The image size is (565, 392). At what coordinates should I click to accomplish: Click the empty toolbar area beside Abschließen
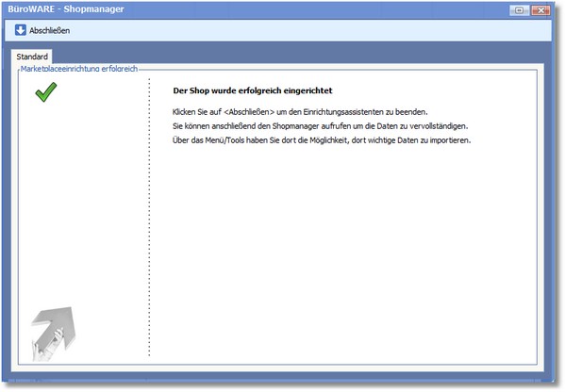point(310,30)
